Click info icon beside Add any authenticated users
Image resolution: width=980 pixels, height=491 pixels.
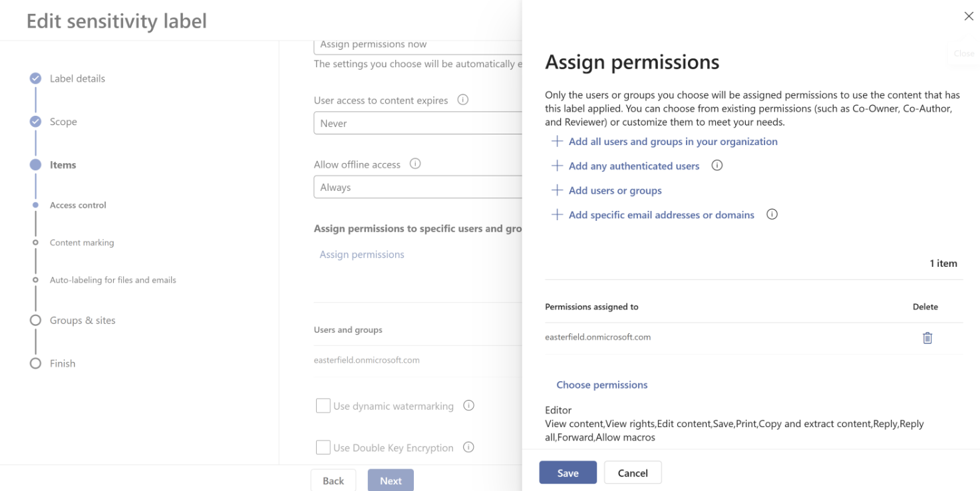[717, 166]
